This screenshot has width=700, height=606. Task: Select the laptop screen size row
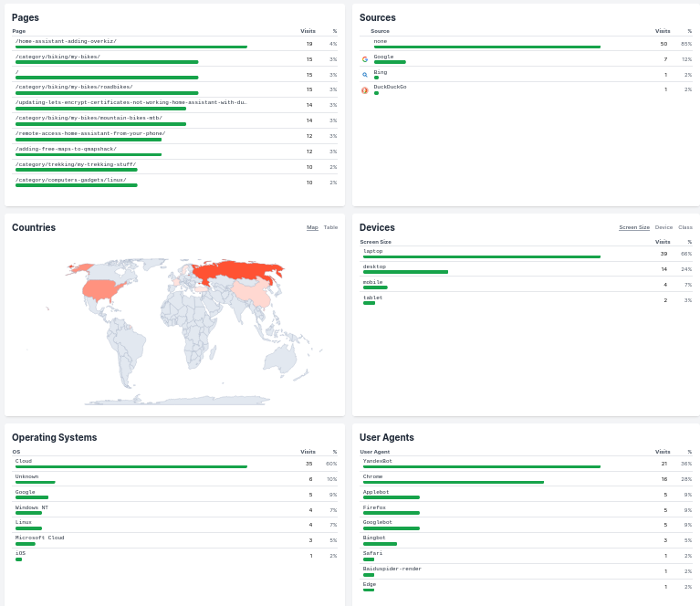(373, 251)
